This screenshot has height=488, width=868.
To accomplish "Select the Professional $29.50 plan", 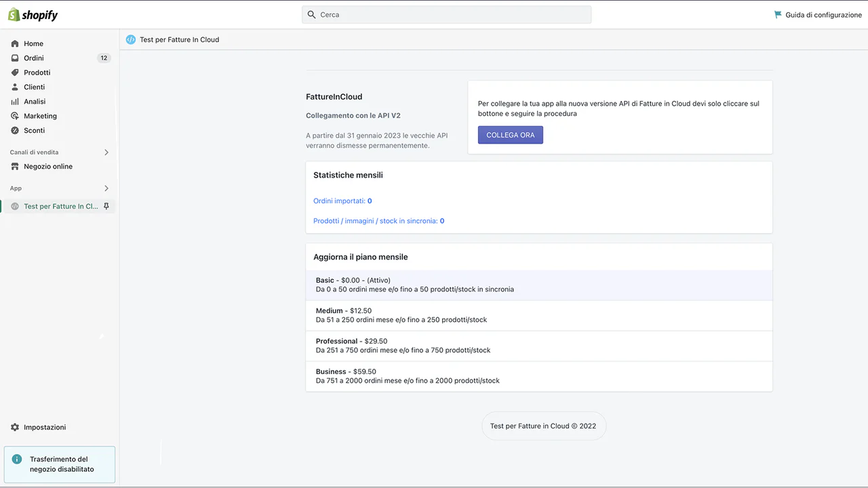I will pos(539,346).
